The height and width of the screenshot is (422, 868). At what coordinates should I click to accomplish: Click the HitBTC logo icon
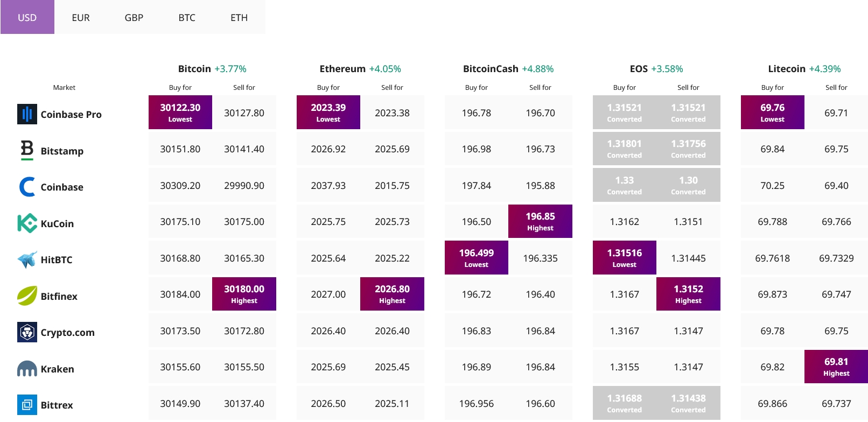27,259
